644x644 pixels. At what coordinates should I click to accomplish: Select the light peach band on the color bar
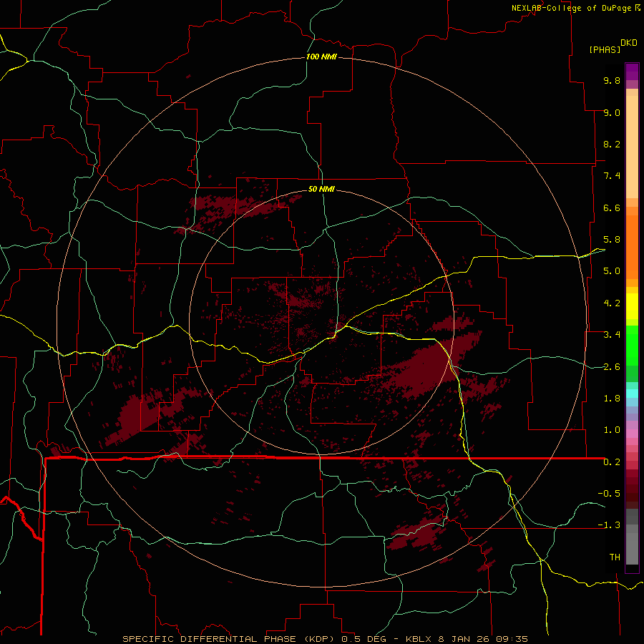(x=632, y=147)
